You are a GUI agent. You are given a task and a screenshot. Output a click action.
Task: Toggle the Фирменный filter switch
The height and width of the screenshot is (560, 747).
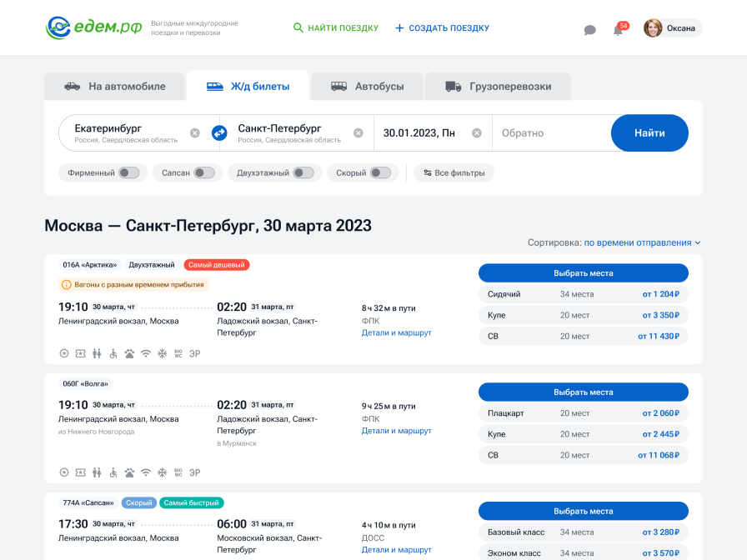click(x=129, y=172)
